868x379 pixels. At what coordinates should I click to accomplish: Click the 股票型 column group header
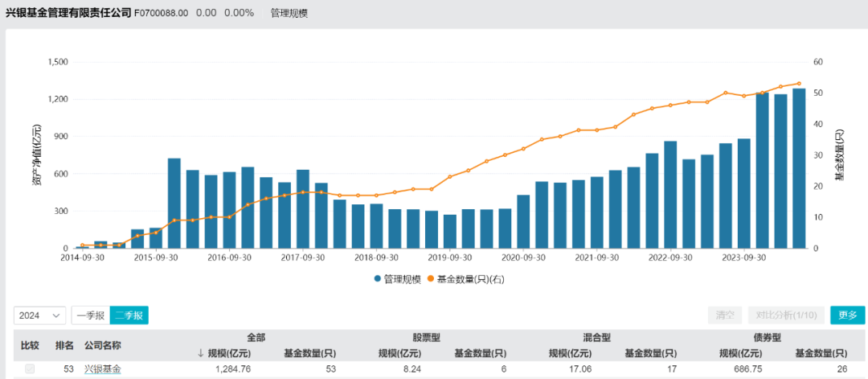tap(426, 337)
